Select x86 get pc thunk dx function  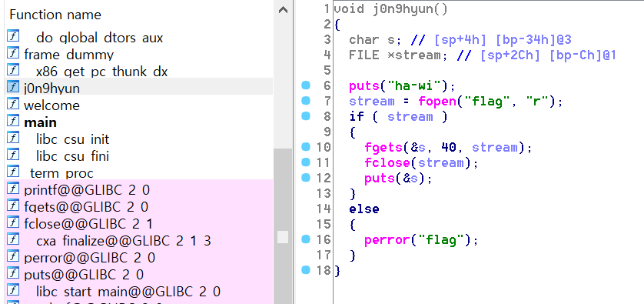pyautogui.click(x=102, y=72)
